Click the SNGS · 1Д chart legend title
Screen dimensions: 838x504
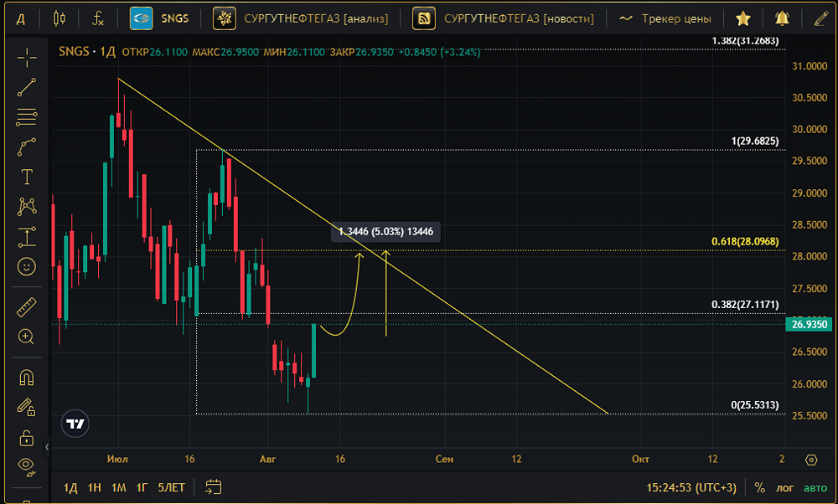[x=86, y=51]
